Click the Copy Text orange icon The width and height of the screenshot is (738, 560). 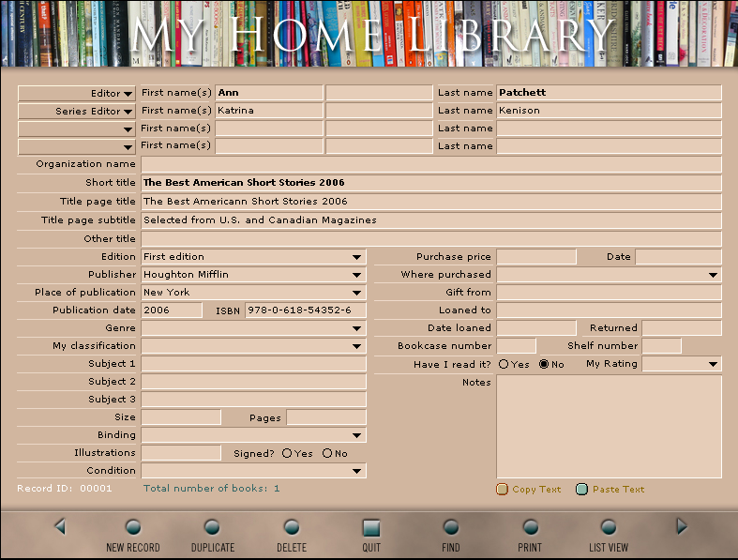[x=503, y=490]
